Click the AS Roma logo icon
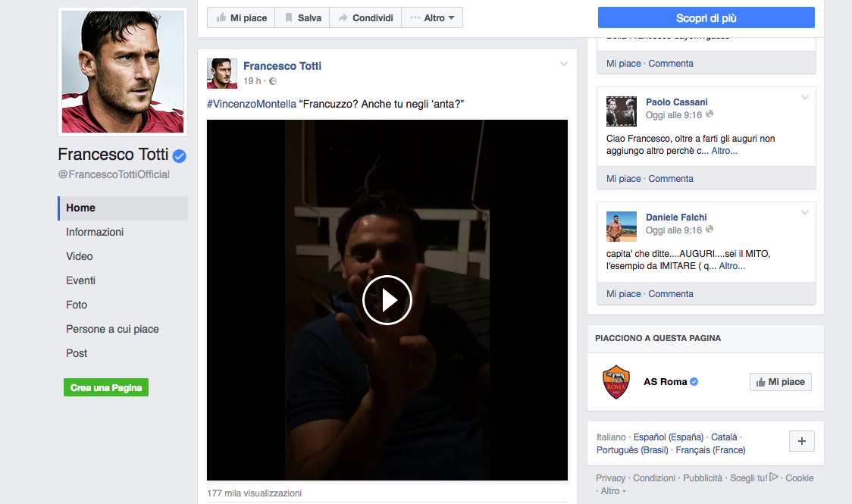The image size is (852, 504). tap(616, 382)
